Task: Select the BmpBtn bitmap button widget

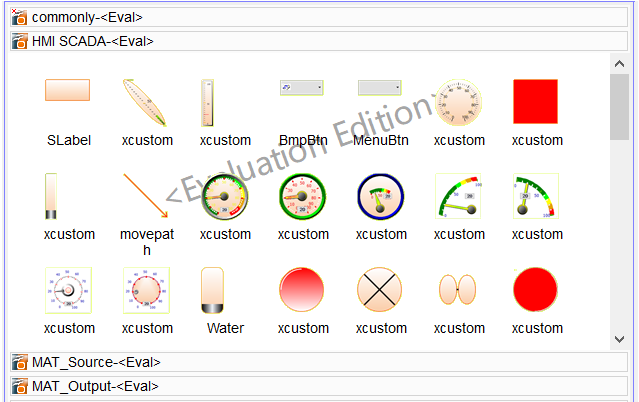Action: [302, 88]
